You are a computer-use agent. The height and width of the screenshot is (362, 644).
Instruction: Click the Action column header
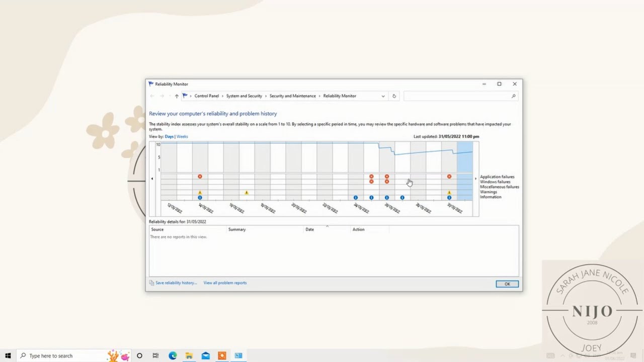click(x=370, y=229)
